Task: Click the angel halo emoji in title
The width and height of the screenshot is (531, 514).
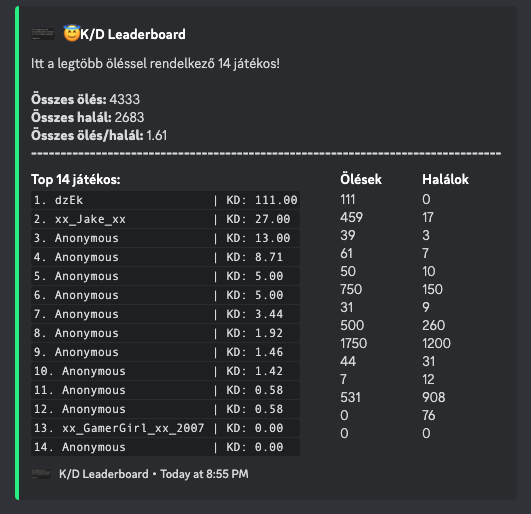Action: pos(72,33)
